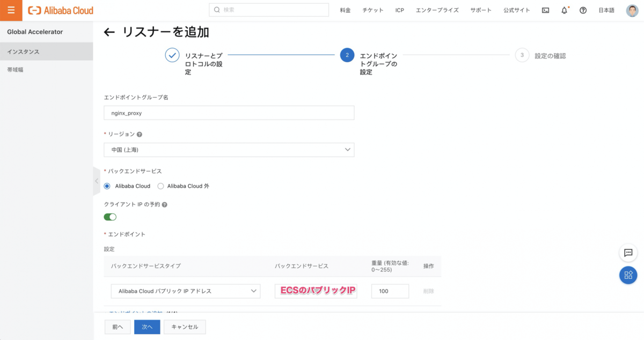Select インスタンス in the sidebar
The width and height of the screenshot is (644, 340).
click(46, 52)
